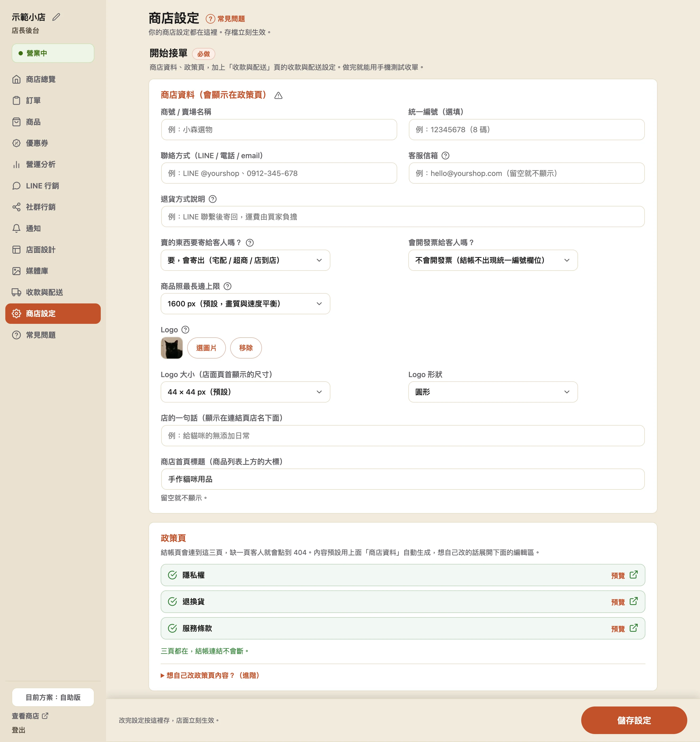
Task: Open 通知 in the sidebar
Action: pos(53,228)
